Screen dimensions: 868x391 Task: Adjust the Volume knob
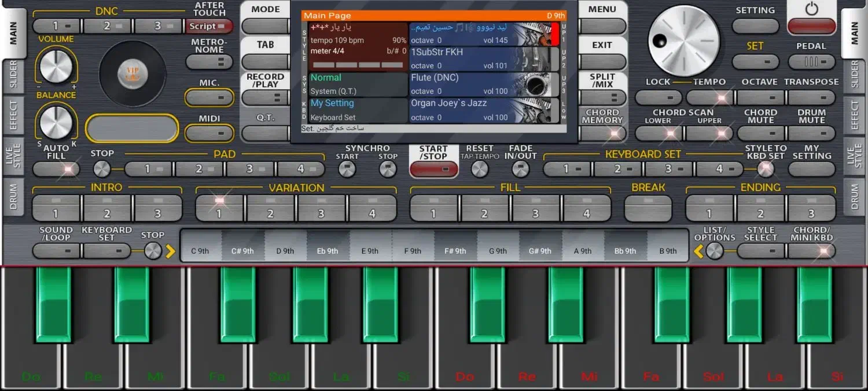56,67
